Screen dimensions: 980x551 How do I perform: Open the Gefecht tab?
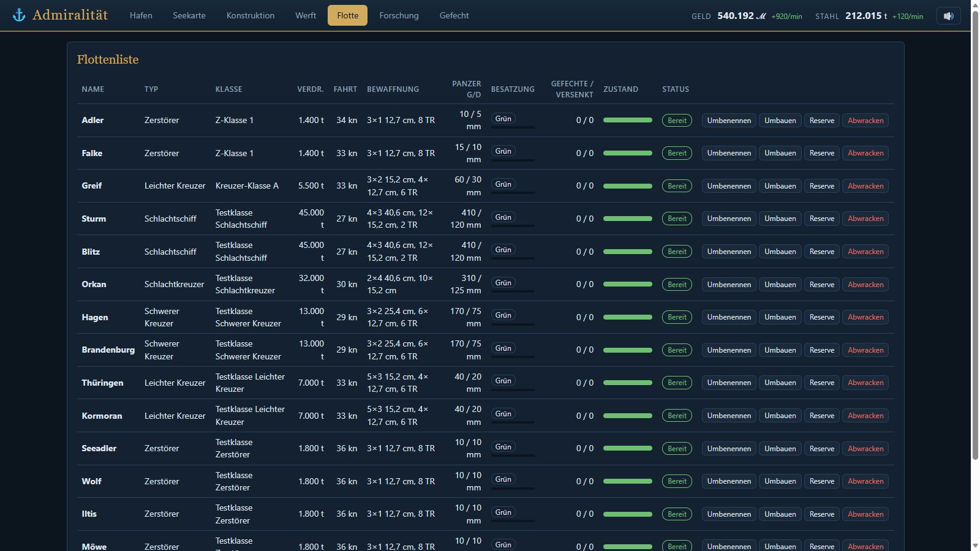[x=454, y=15]
